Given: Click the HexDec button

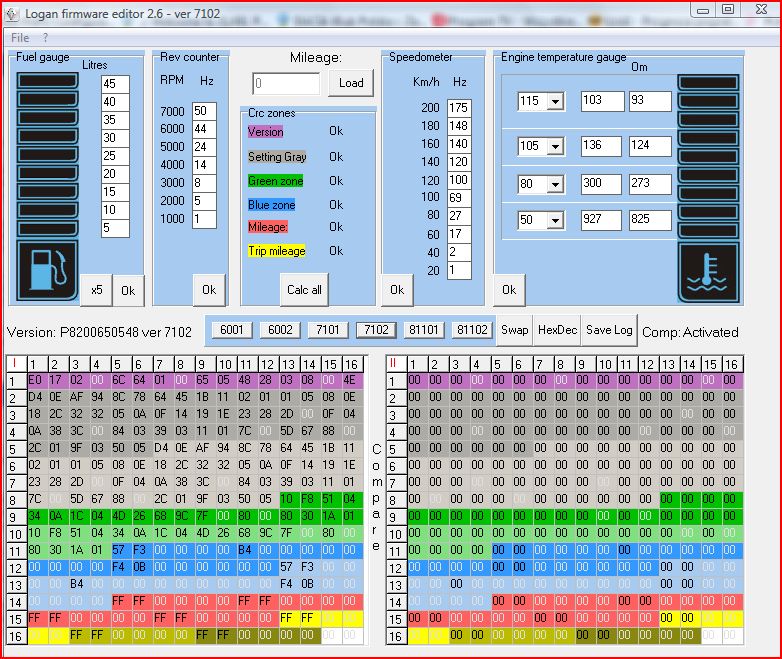Looking at the screenshot, I should click(557, 330).
